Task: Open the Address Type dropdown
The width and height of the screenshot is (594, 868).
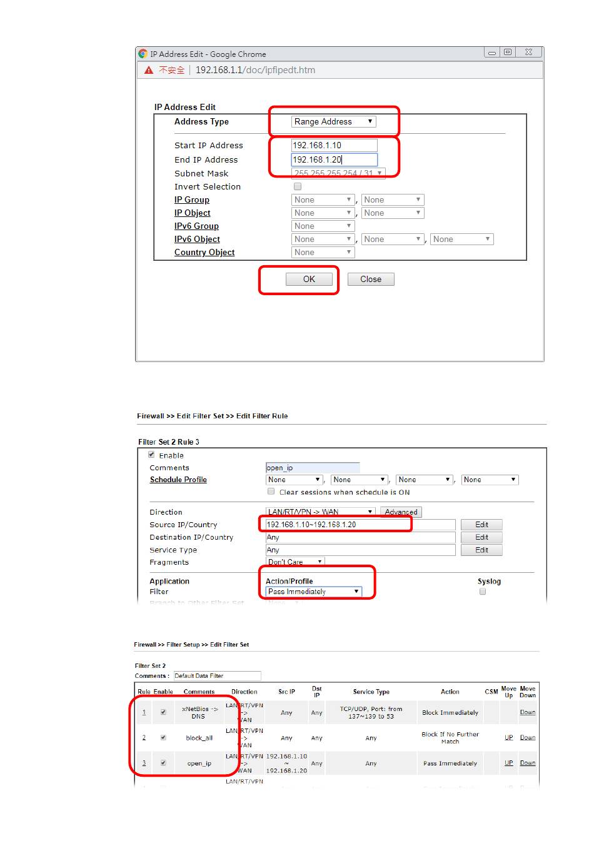Action: (x=333, y=122)
